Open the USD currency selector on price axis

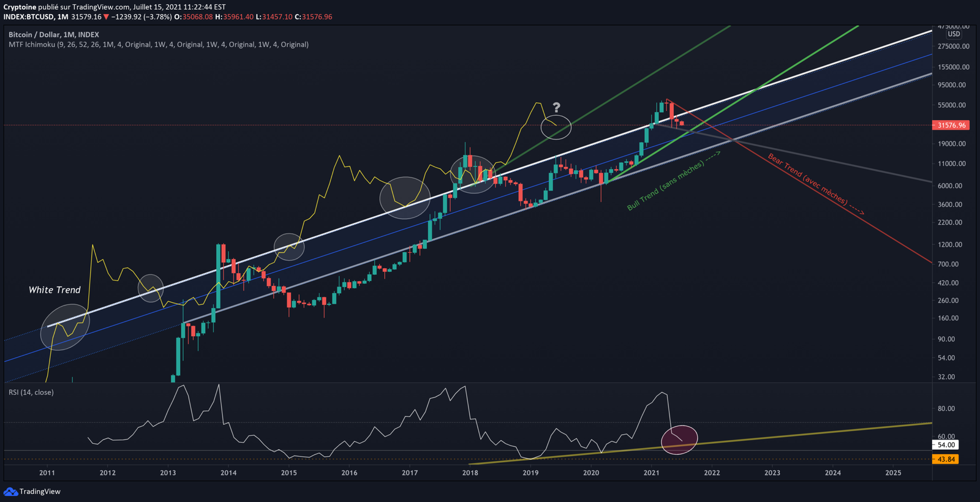tap(954, 34)
